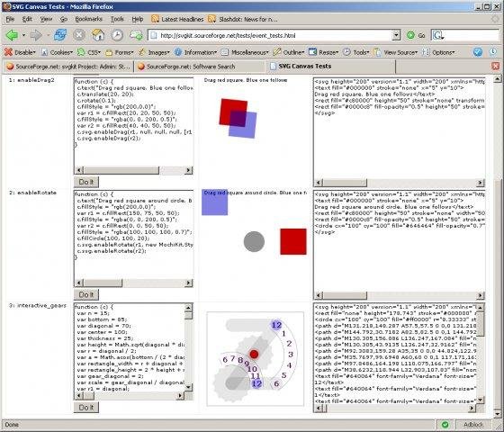Reload the page with the refresh icon

(60, 35)
